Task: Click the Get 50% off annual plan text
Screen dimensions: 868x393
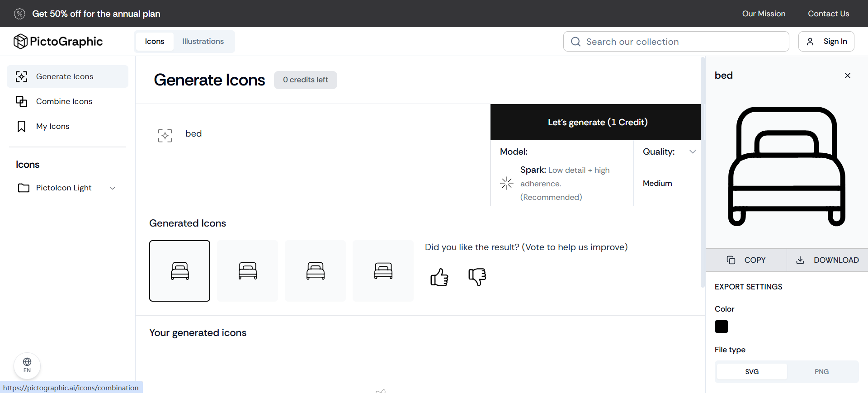Action: (96, 14)
